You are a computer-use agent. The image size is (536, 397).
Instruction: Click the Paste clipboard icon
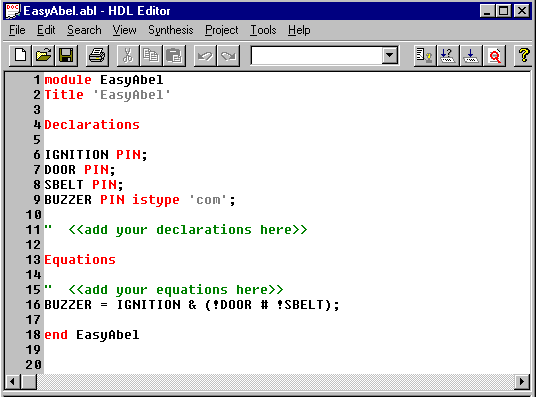(x=174, y=56)
